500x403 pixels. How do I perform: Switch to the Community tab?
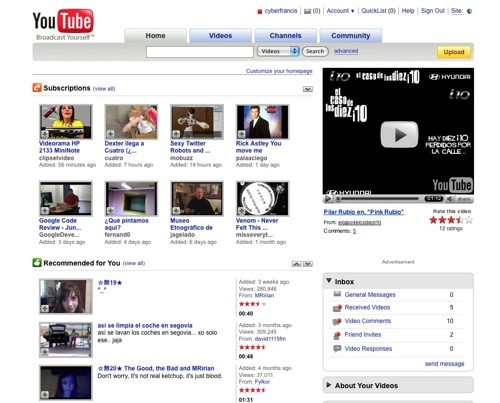pyautogui.click(x=351, y=36)
